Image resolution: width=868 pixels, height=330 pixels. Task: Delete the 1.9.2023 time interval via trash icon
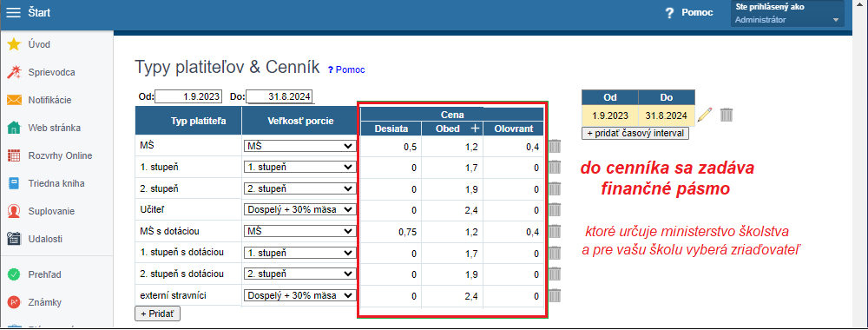tap(727, 115)
